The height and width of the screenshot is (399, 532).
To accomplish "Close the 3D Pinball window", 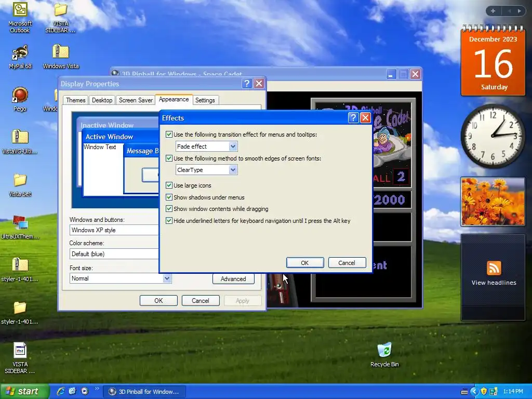I will coord(415,74).
